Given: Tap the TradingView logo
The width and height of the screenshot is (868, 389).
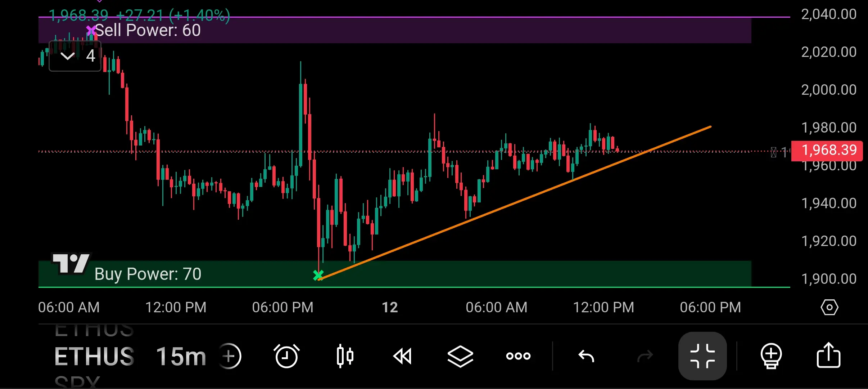Looking at the screenshot, I should point(71,264).
